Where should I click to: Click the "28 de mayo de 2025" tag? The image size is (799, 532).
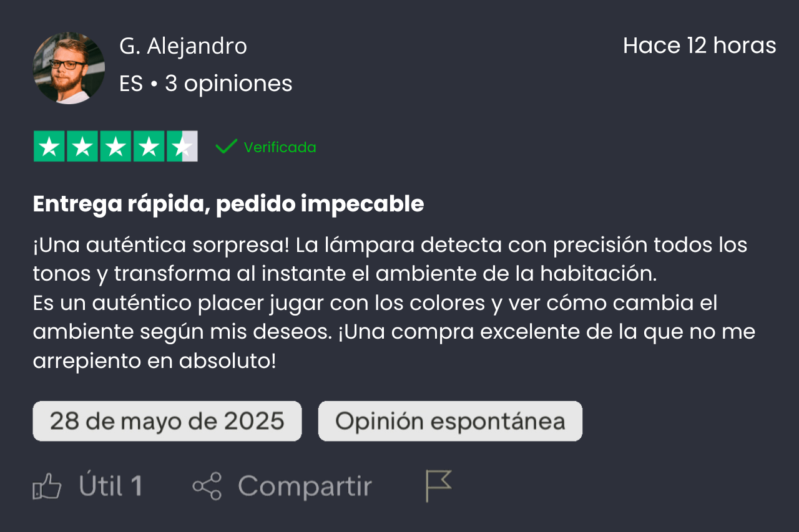pos(167,421)
